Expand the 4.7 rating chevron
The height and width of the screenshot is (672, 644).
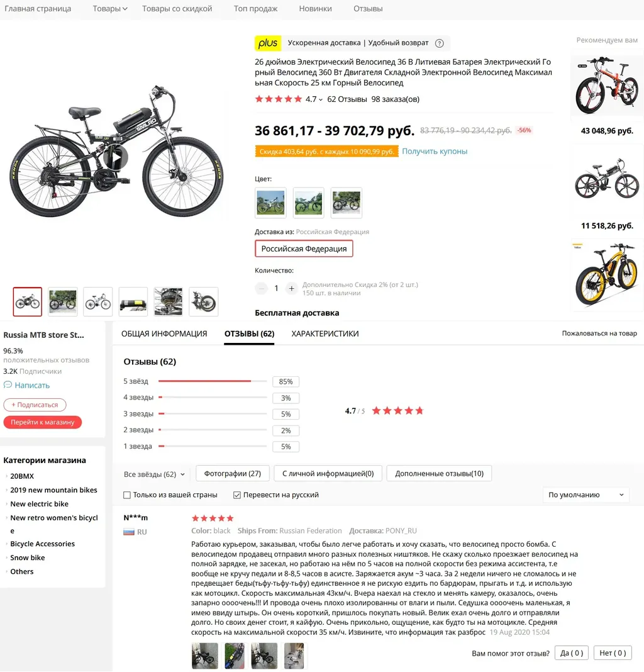coord(321,100)
